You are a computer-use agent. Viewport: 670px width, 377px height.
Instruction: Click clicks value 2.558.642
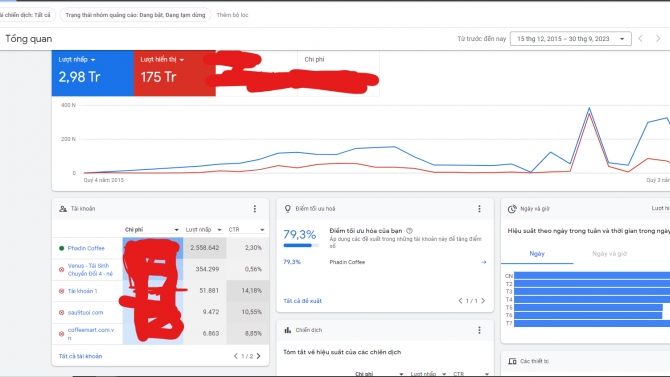(205, 247)
